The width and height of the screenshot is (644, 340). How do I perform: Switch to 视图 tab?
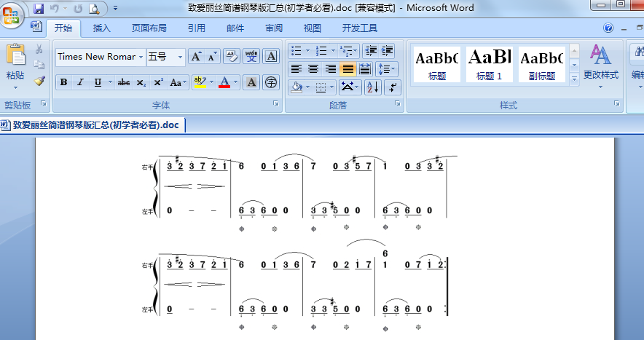pyautogui.click(x=312, y=28)
